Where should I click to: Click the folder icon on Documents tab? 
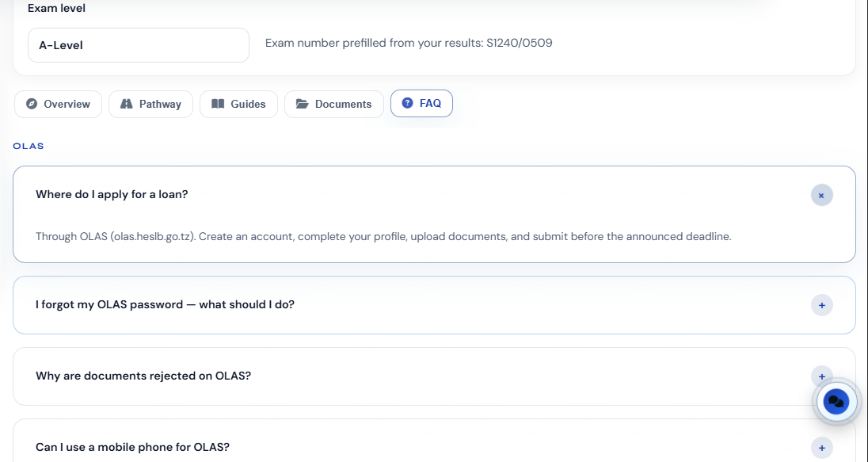pos(303,104)
